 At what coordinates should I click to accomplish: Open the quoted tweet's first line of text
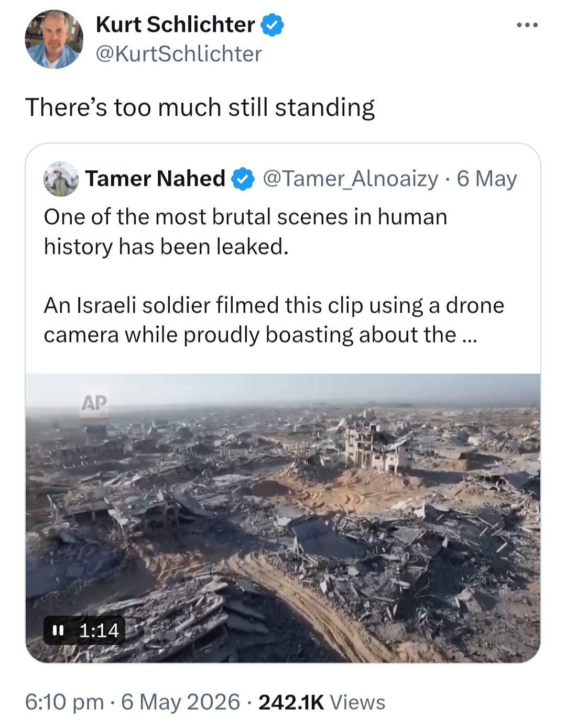tap(245, 217)
